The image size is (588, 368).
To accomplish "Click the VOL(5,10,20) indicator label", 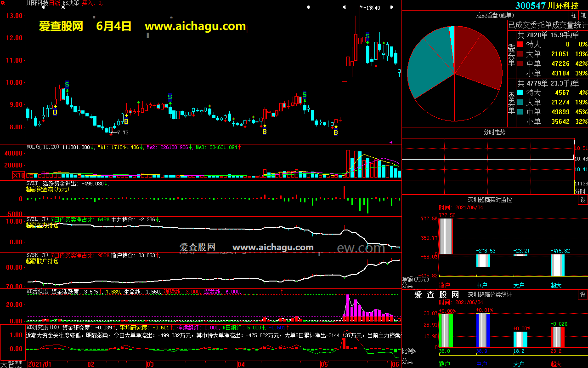I will pyautogui.click(x=43, y=148).
